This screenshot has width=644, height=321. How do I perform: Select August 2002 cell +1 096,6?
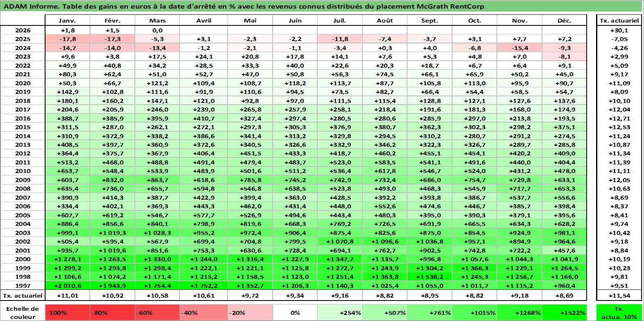[385, 241]
